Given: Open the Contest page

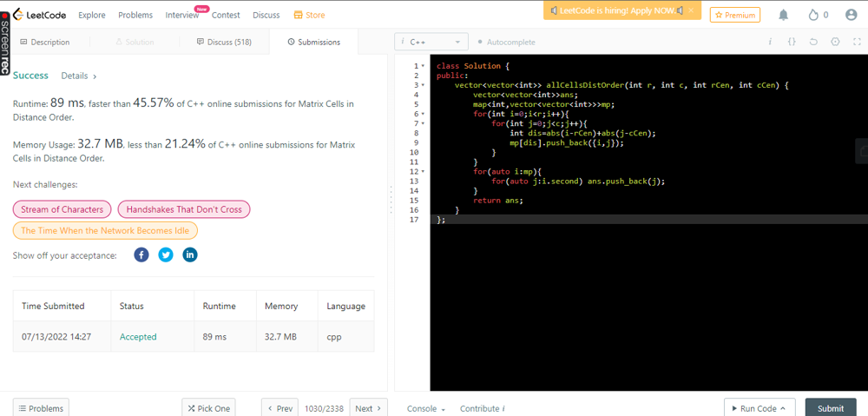Looking at the screenshot, I should coord(226,15).
